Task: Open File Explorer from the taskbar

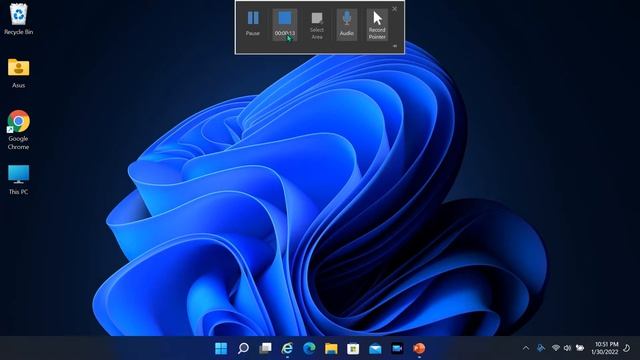Action: point(331,348)
